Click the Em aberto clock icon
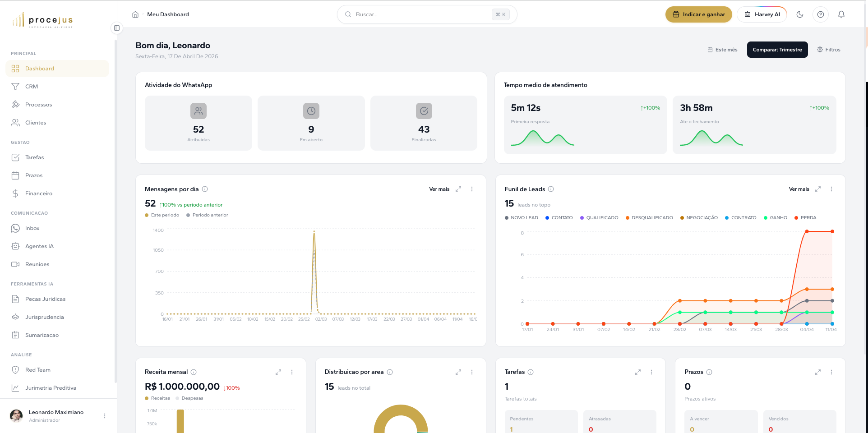868x433 pixels. click(311, 111)
